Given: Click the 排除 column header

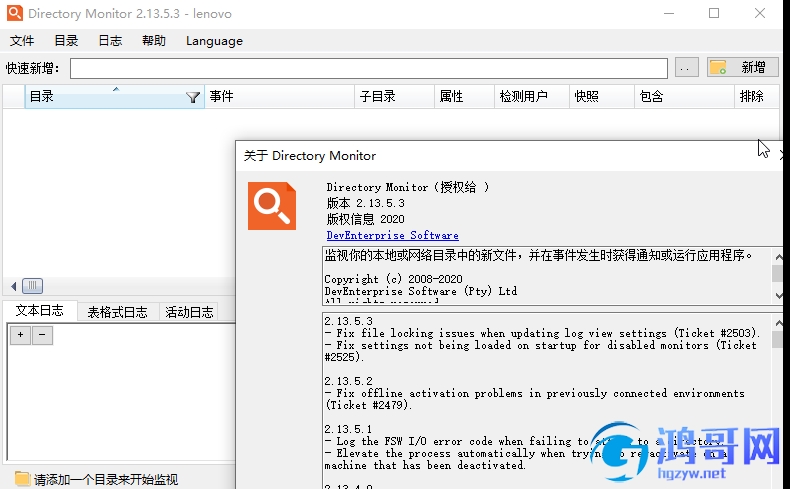Looking at the screenshot, I should 757,96.
